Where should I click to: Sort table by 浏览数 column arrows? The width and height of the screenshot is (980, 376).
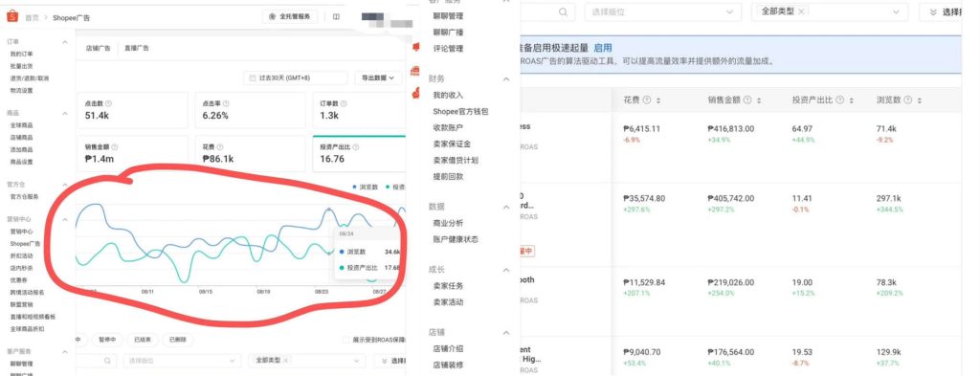click(920, 100)
